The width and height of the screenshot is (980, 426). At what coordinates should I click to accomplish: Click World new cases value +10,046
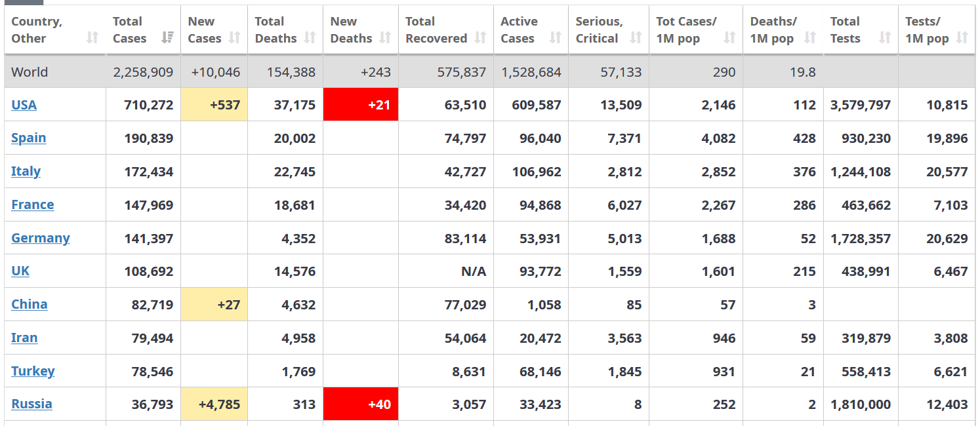click(216, 72)
